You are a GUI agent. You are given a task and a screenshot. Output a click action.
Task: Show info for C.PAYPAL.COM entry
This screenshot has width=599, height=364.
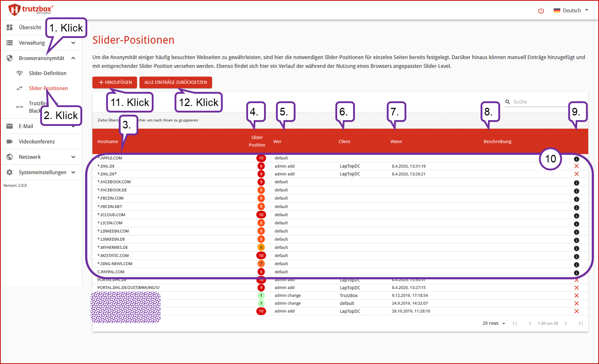point(577,273)
